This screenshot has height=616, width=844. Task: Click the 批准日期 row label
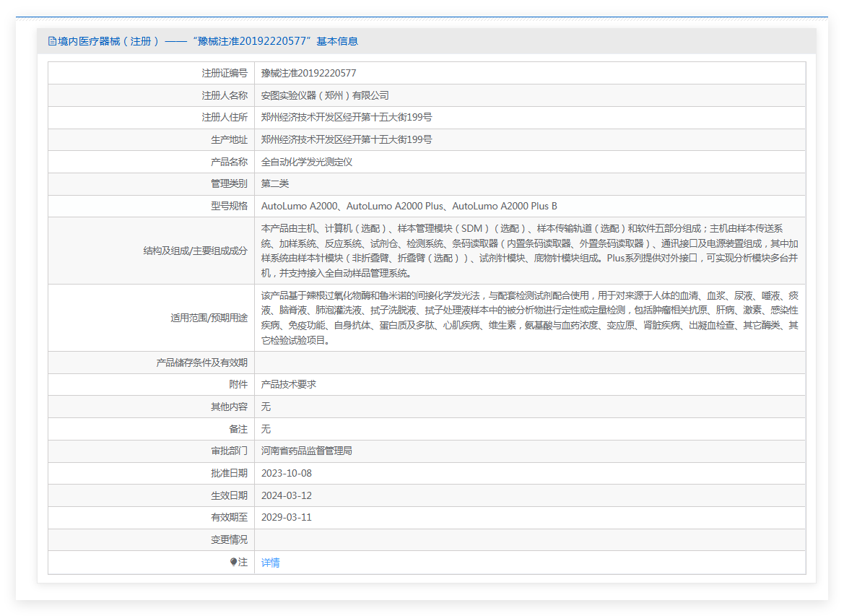(x=230, y=473)
